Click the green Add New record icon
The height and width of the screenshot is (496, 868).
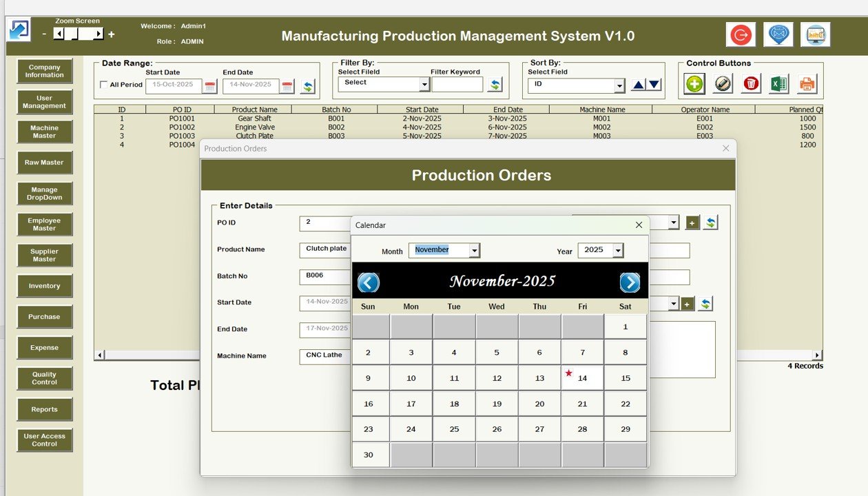pos(694,84)
